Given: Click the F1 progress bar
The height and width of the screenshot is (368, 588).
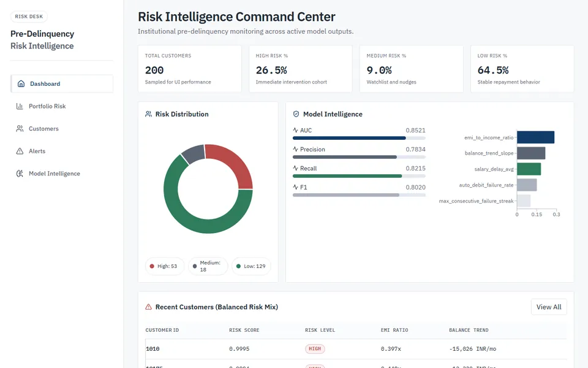Looking at the screenshot, I should tap(359, 195).
